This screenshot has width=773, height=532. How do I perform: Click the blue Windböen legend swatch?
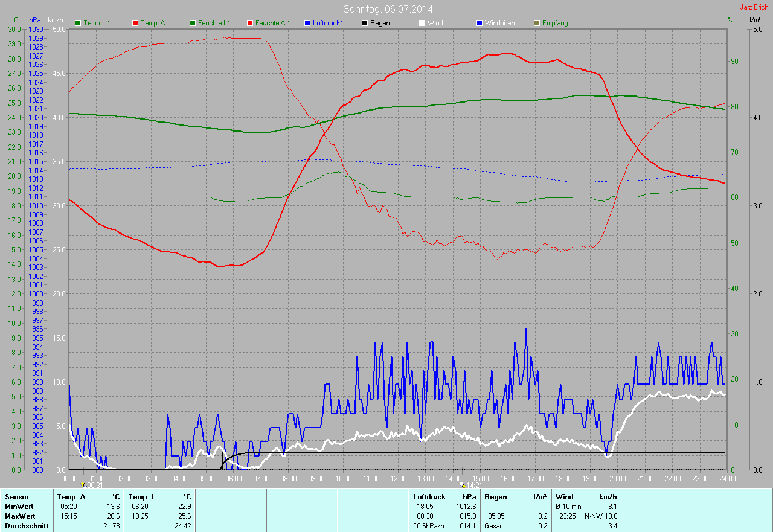click(480, 23)
